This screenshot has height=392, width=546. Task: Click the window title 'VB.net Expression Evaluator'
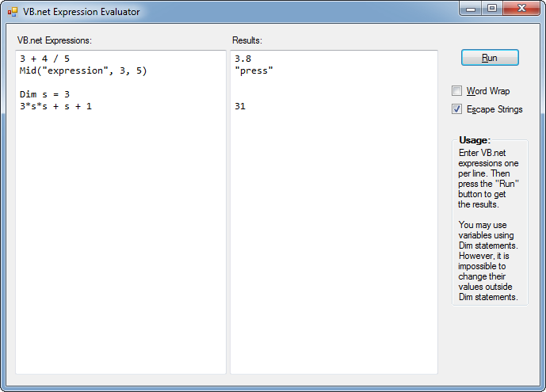pyautogui.click(x=82, y=12)
